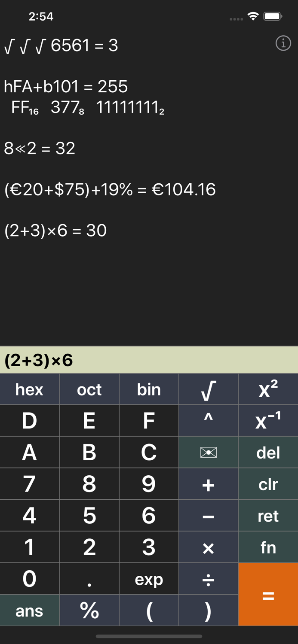Viewport: 298px width, 644px height.
Task: Apply the x inverse function
Action: pyautogui.click(x=268, y=421)
